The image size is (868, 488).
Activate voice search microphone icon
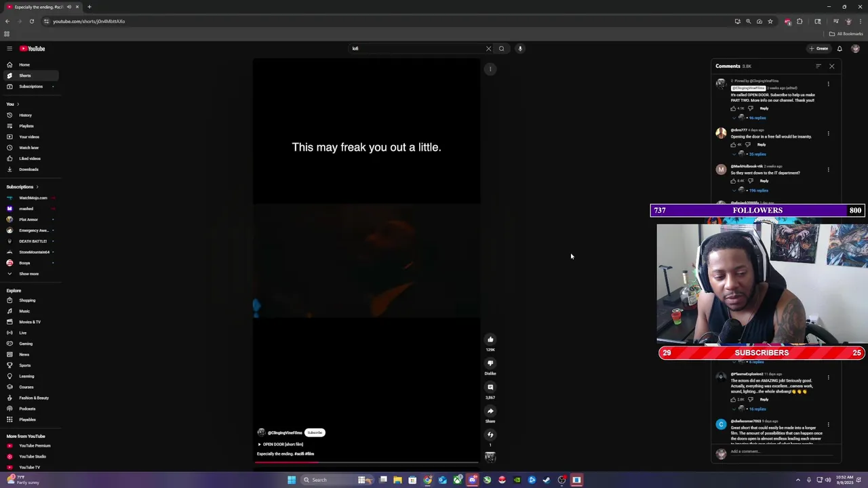click(x=520, y=49)
